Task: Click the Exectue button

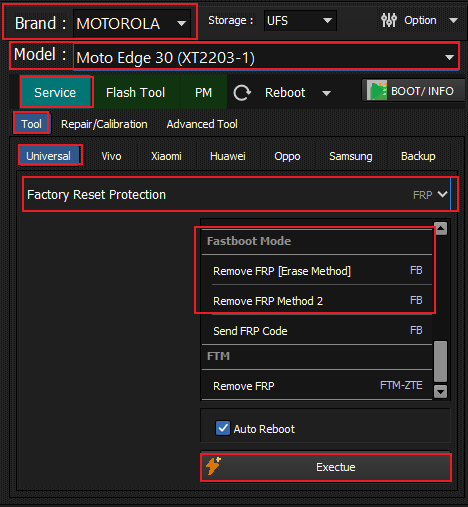Action: pos(326,467)
